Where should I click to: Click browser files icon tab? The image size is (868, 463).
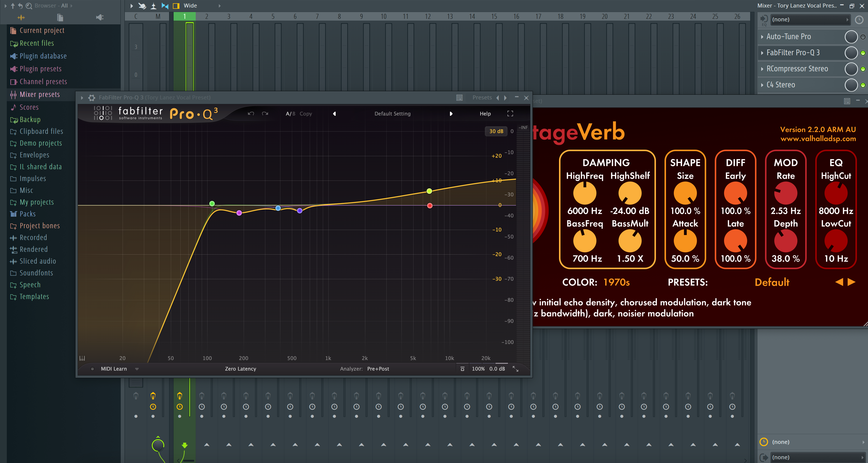click(60, 17)
